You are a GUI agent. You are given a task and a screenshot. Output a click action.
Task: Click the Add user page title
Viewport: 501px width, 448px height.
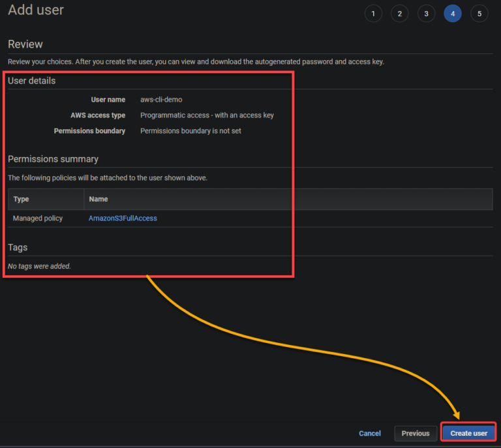click(36, 10)
